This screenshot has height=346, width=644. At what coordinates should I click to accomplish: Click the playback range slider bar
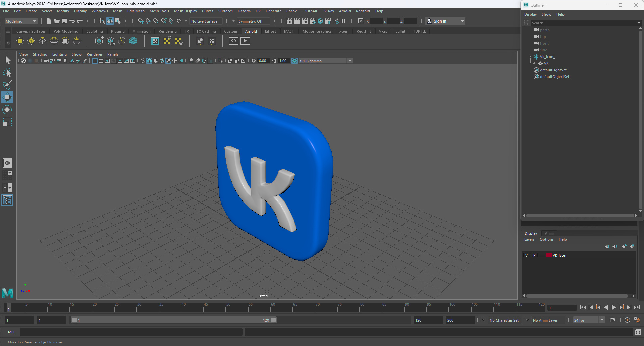[x=174, y=320]
